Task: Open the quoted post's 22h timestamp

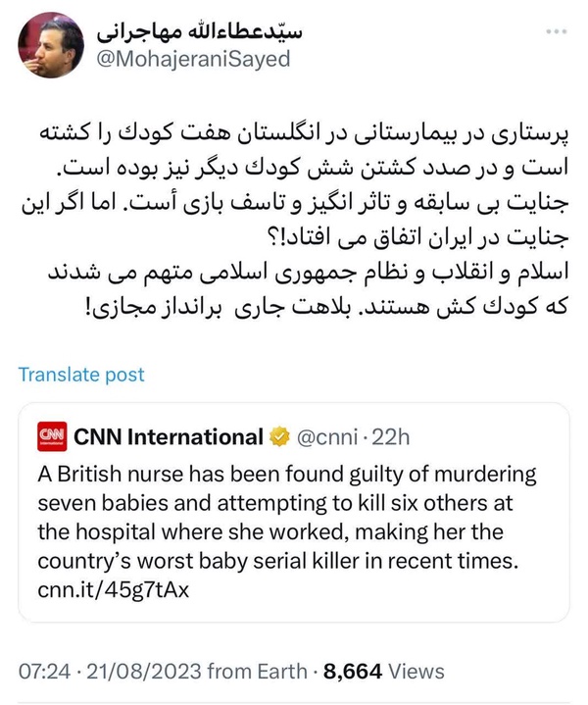Action: pos(391,437)
